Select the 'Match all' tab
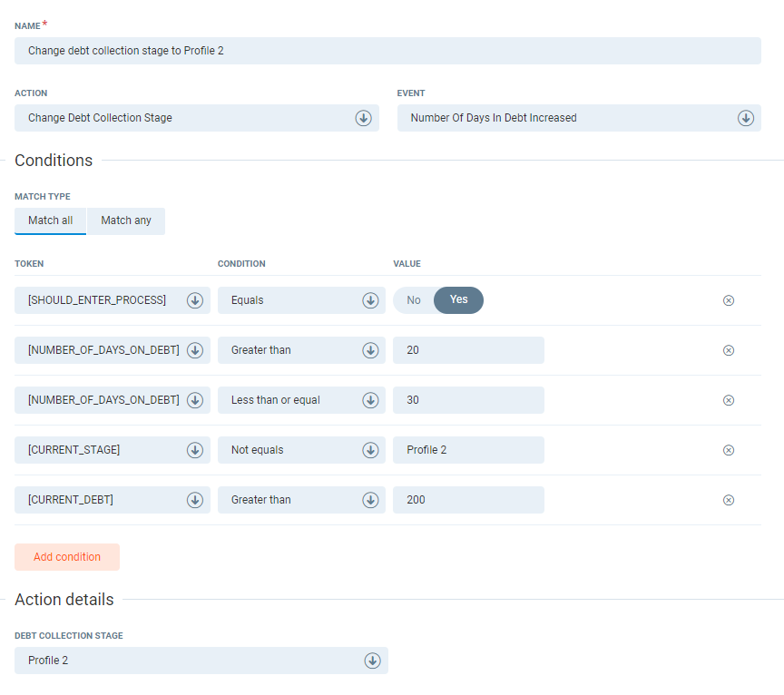This screenshot has width=784, height=695. [50, 220]
